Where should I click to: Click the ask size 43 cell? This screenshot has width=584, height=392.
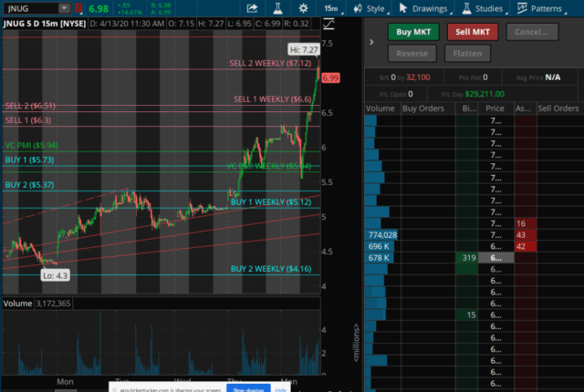pos(526,234)
